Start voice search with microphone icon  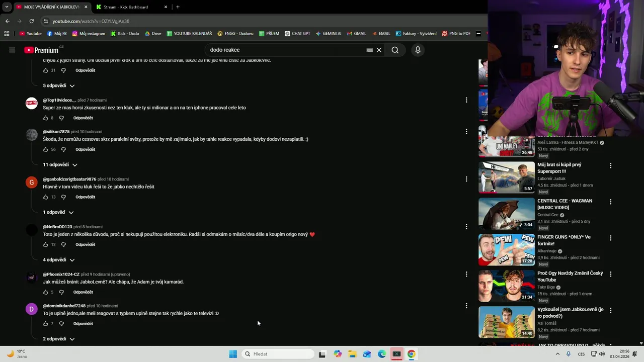pos(418,50)
